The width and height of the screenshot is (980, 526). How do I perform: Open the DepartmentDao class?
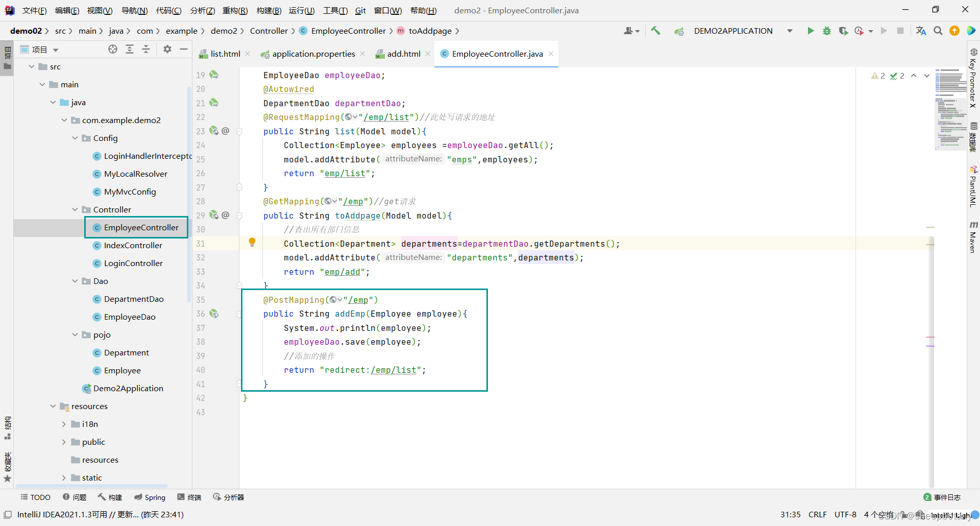point(134,299)
